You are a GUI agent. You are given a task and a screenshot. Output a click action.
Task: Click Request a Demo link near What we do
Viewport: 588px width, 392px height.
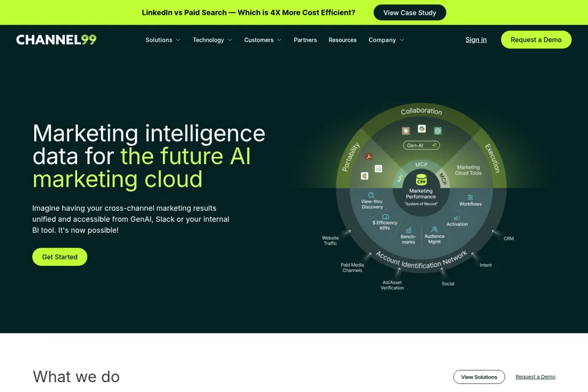(x=535, y=377)
